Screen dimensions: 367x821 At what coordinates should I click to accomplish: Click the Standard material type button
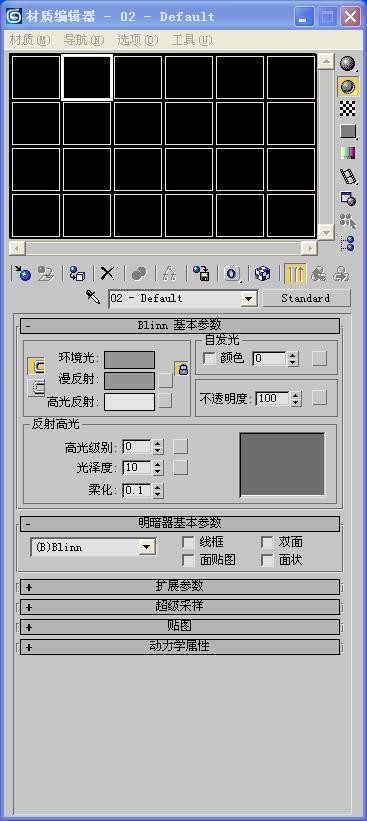coord(306,298)
